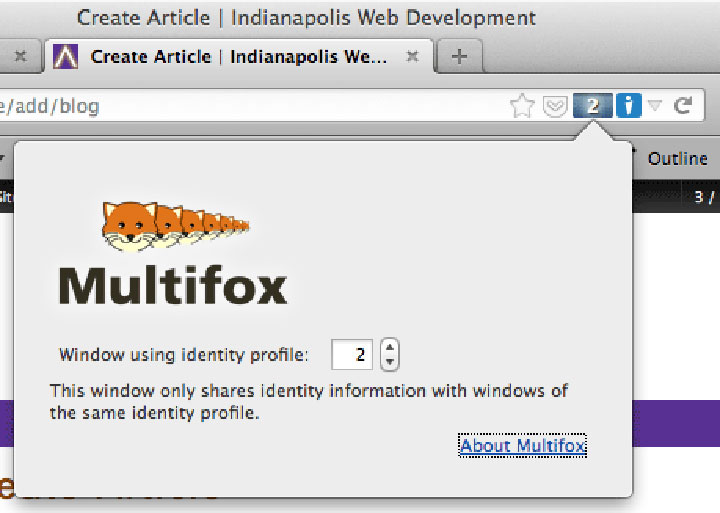Click the Multifox identity profile 2 badge

pos(592,106)
